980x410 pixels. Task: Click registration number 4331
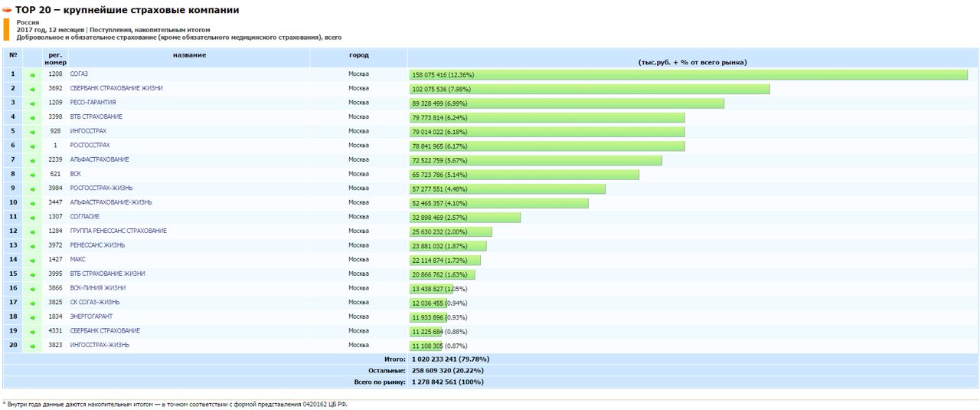coord(55,331)
